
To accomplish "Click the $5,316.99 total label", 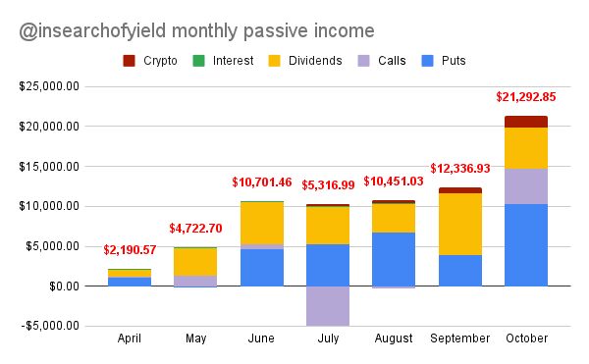I will pos(328,185).
